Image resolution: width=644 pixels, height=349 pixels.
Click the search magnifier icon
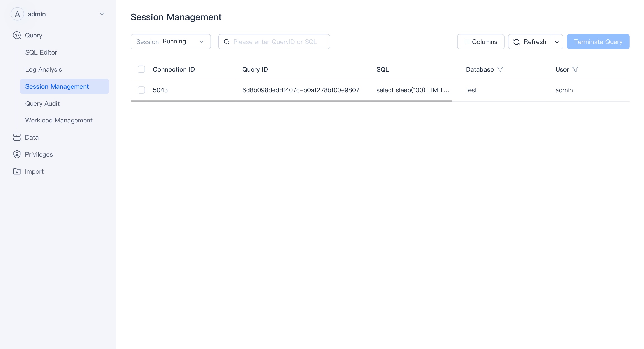tap(227, 42)
